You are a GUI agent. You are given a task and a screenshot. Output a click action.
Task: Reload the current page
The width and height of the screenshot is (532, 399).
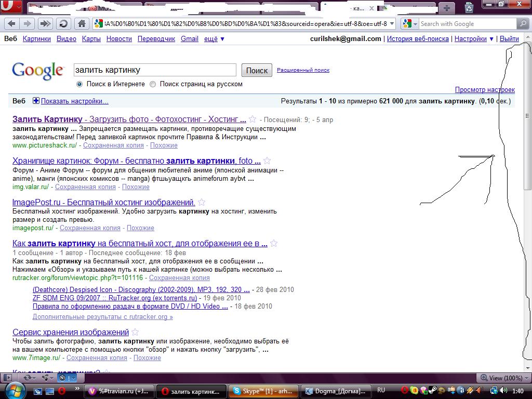(63, 24)
